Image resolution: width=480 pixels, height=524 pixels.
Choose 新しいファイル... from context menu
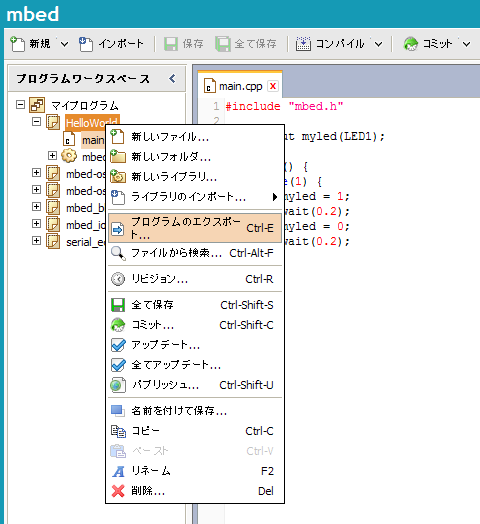tap(195, 137)
